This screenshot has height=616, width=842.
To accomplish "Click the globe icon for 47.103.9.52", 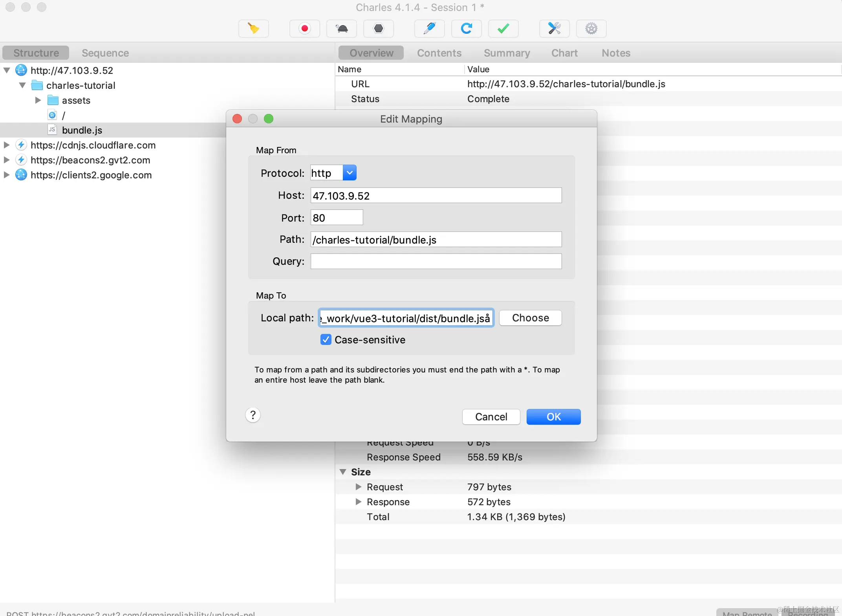I will [x=21, y=70].
